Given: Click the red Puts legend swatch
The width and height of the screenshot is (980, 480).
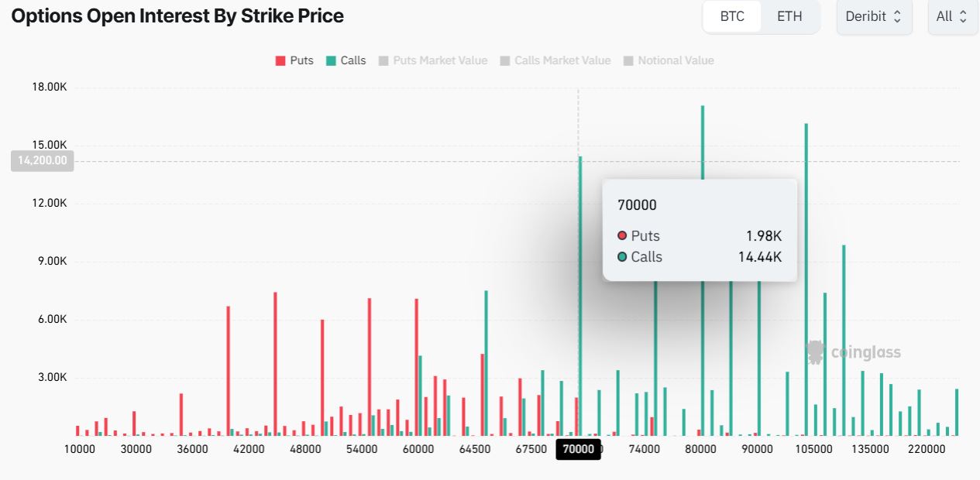Looking at the screenshot, I should point(280,60).
